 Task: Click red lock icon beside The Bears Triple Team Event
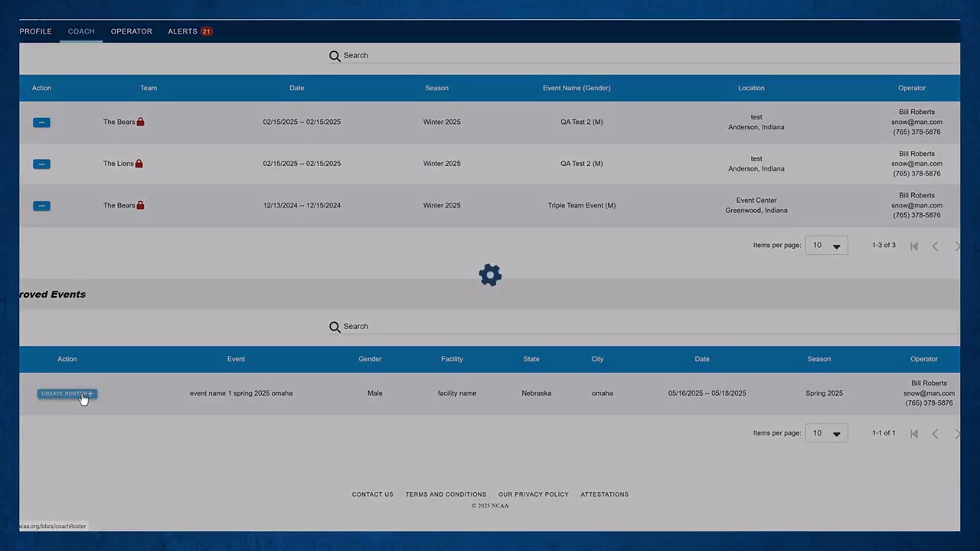(x=140, y=205)
